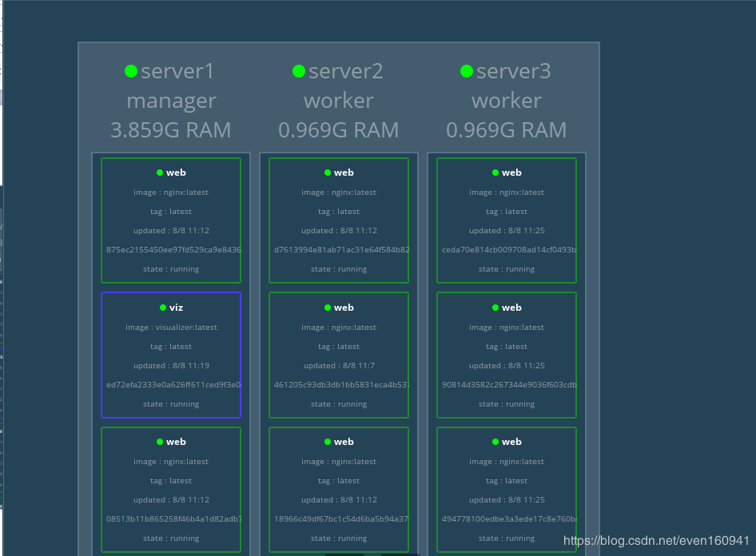Click the green status dot beside server3

[467, 71]
